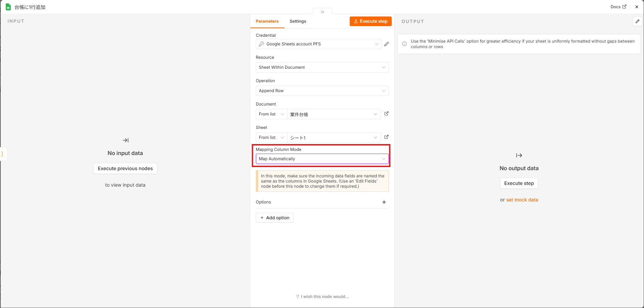Open the Document in new tab icon
This screenshot has width=644, height=308.
(x=386, y=114)
